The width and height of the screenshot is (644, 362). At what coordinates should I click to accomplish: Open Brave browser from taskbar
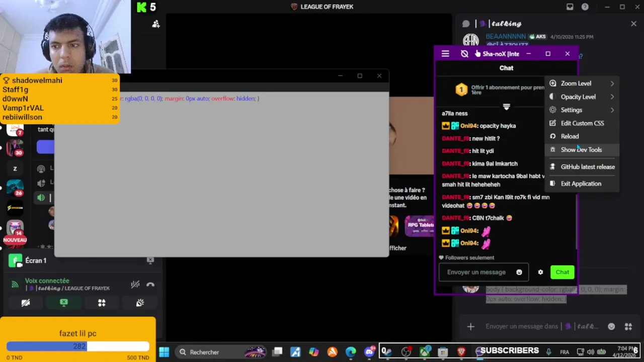pos(461,352)
